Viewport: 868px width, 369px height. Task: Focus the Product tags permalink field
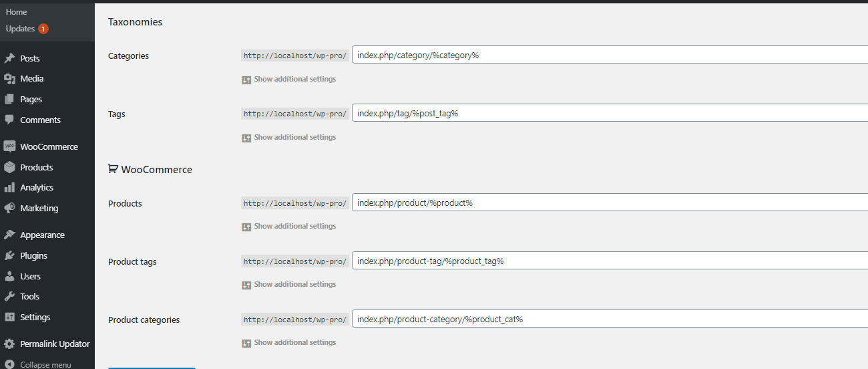click(610, 261)
